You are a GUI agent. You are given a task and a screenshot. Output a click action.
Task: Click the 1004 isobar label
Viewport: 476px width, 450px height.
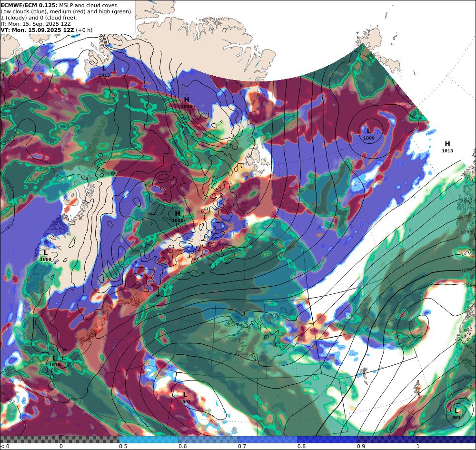pyautogui.click(x=466, y=232)
